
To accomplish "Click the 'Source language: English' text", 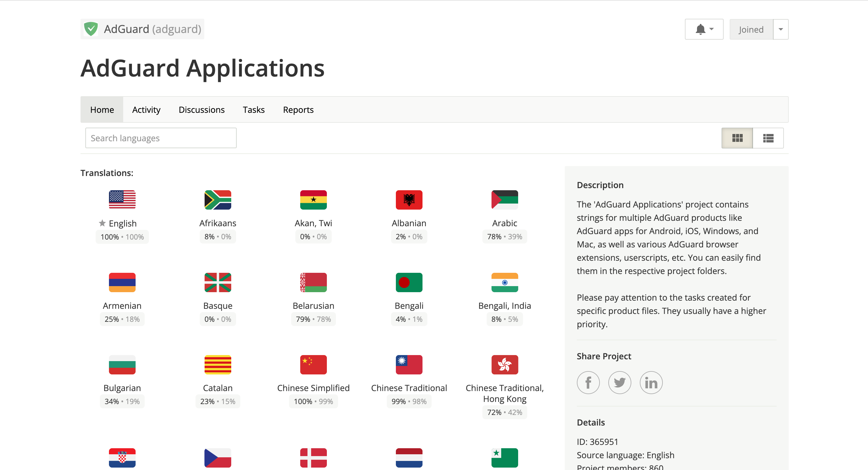I will pyautogui.click(x=625, y=455).
